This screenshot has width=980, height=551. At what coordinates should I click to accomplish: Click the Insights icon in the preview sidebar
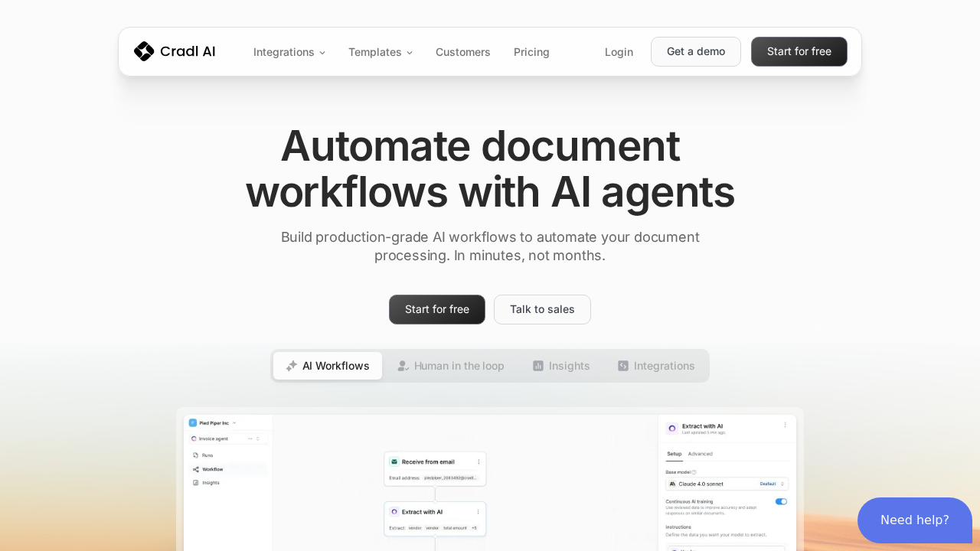click(196, 483)
